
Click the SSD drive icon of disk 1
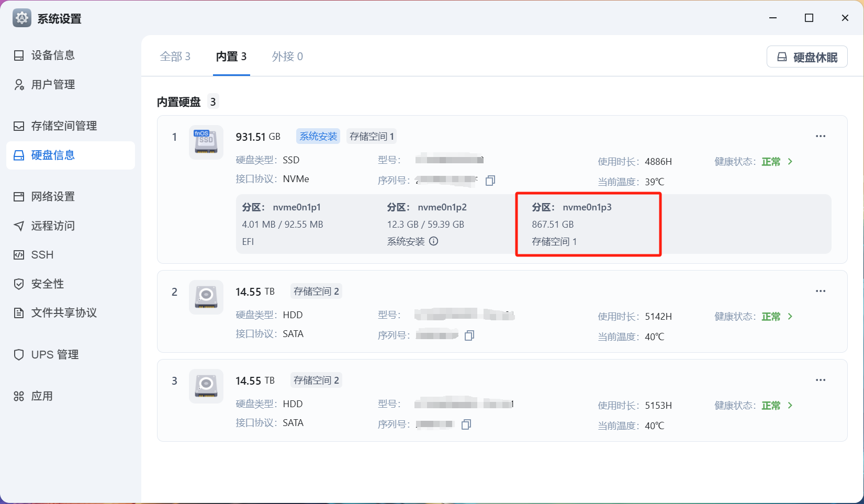point(206,142)
